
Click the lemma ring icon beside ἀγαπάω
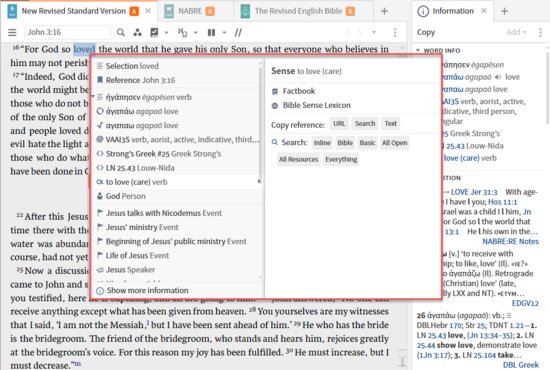100,111
